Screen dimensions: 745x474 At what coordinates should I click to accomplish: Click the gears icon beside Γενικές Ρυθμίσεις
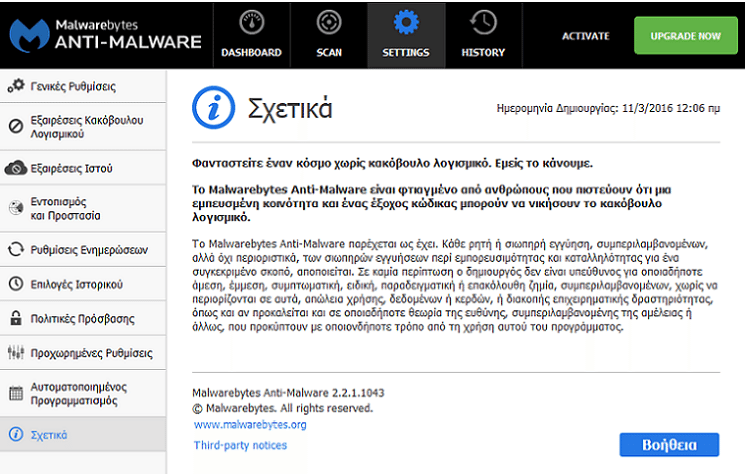(16, 86)
